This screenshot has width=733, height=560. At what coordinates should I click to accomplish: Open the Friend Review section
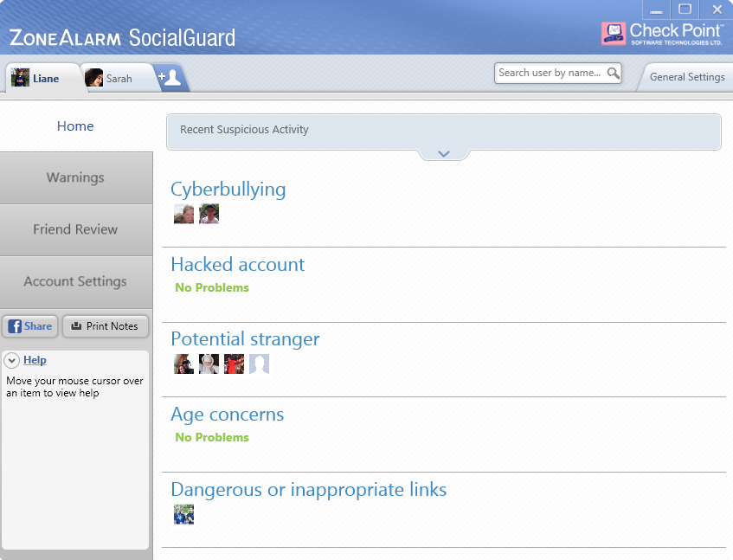pyautogui.click(x=76, y=229)
